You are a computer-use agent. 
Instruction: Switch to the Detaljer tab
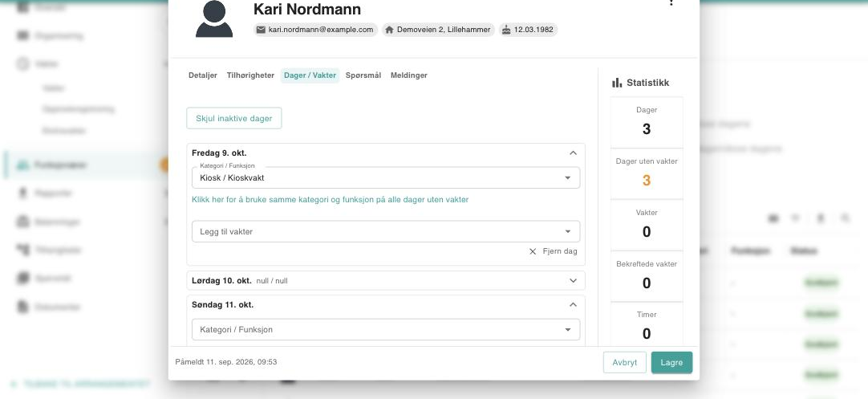point(203,75)
